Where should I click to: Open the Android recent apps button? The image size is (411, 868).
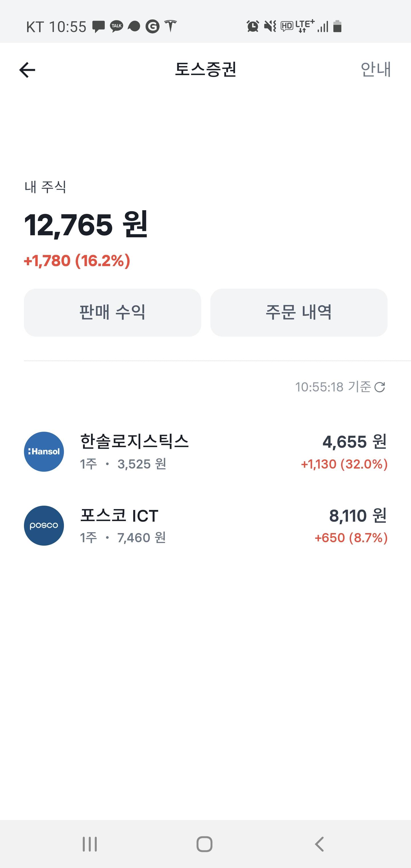90,844
